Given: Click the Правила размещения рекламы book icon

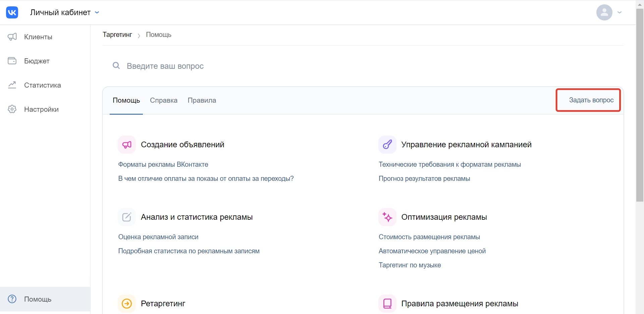Looking at the screenshot, I should (x=387, y=304).
